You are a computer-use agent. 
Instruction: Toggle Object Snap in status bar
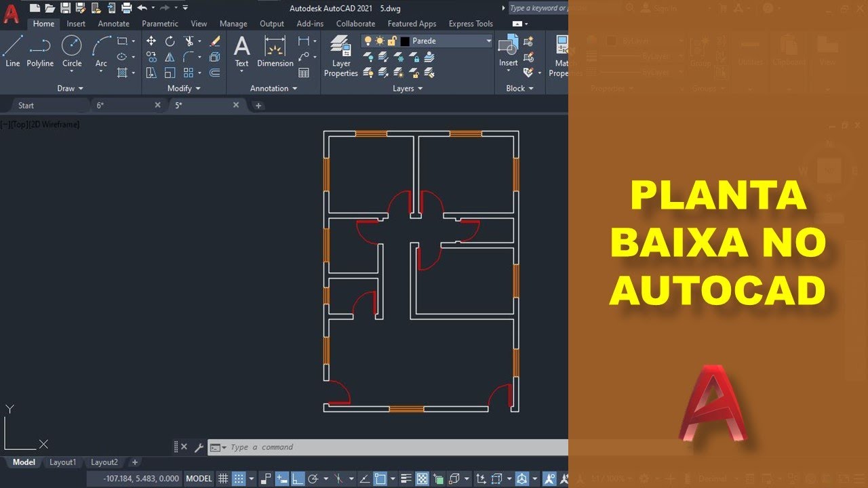click(380, 479)
